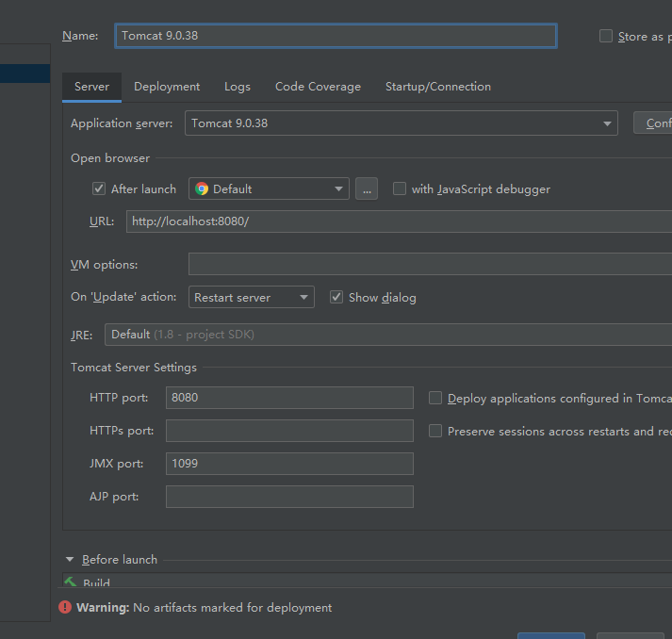Click the VM options field
The width and height of the screenshot is (672, 639).
tap(431, 264)
